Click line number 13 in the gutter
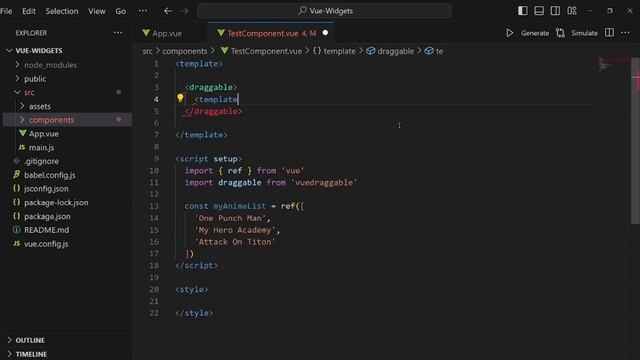640x360 pixels. tap(153, 206)
